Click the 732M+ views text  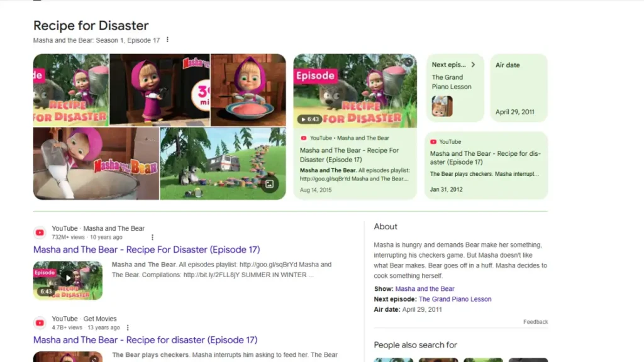68,237
